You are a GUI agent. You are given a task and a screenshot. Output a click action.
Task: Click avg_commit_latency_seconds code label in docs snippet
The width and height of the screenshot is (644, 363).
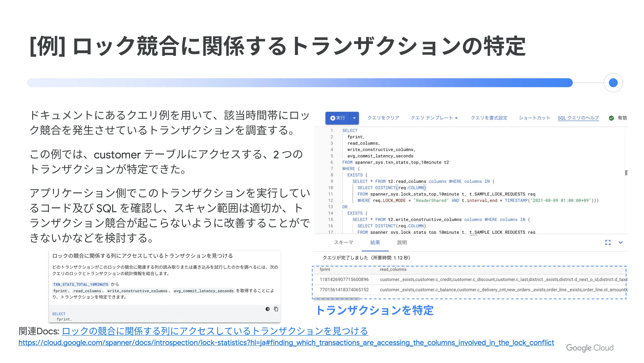coord(203,291)
